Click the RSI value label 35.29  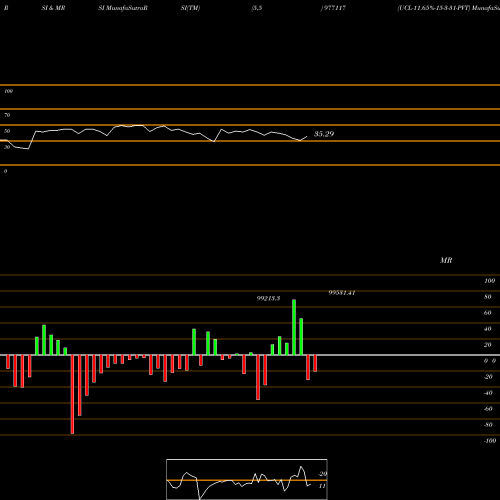point(324,134)
